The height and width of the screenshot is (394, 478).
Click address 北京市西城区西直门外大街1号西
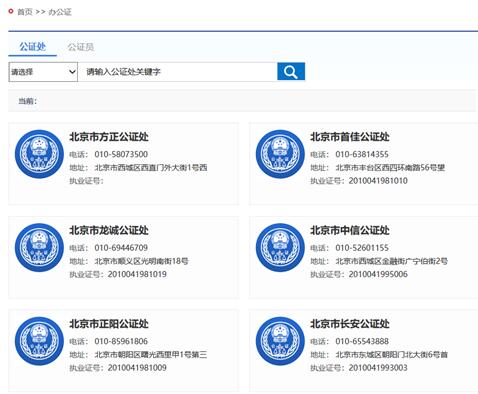click(x=151, y=167)
